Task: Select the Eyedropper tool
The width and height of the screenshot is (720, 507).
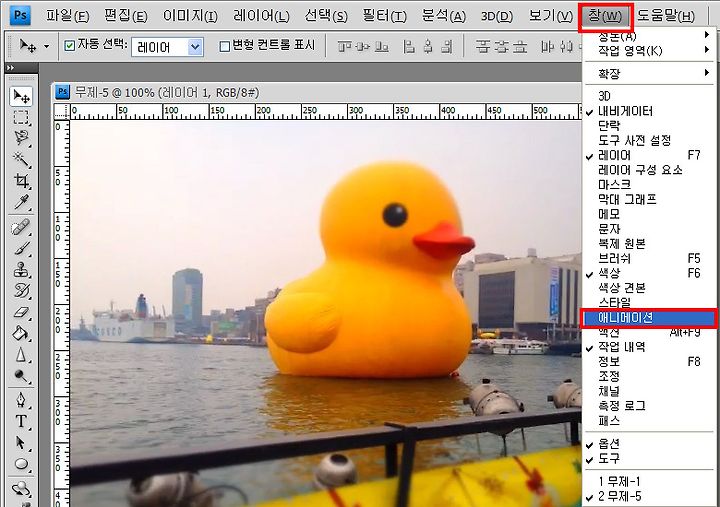Action: click(21, 202)
